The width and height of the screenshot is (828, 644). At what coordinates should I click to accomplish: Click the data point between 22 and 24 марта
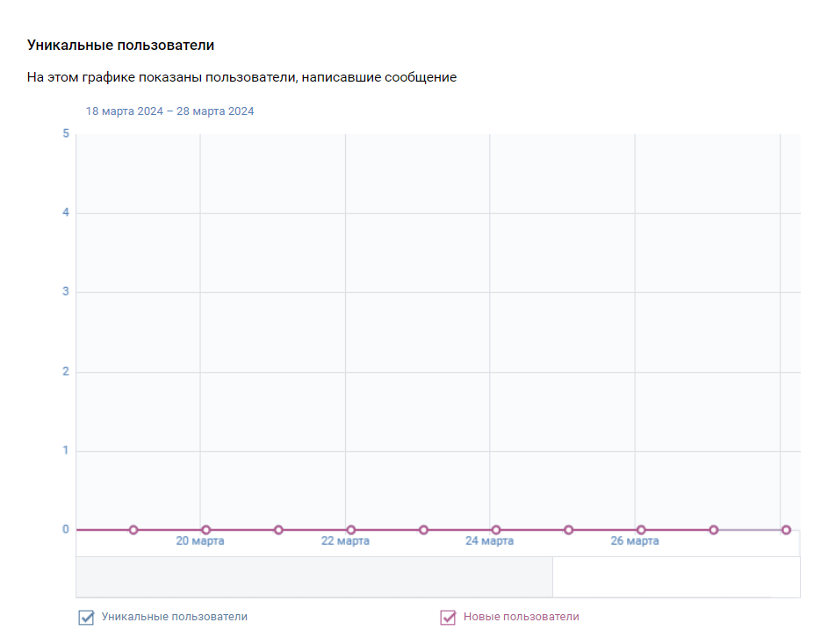(x=423, y=530)
